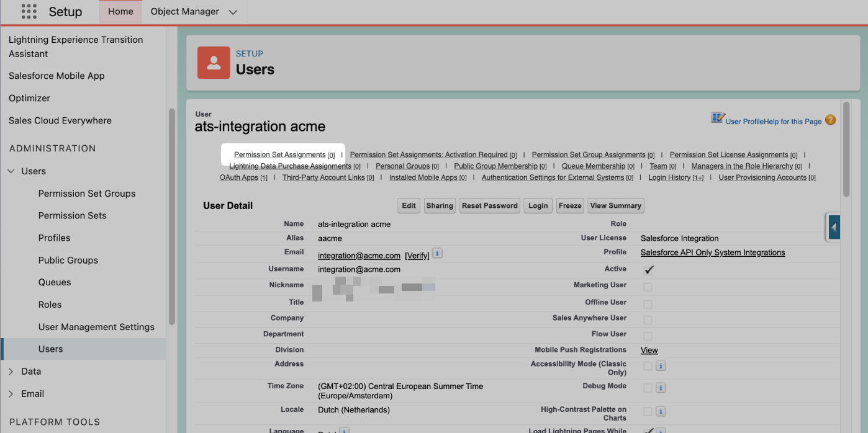Open Sales Cloud Everywhere in sidebar
The image size is (868, 433).
(x=60, y=120)
